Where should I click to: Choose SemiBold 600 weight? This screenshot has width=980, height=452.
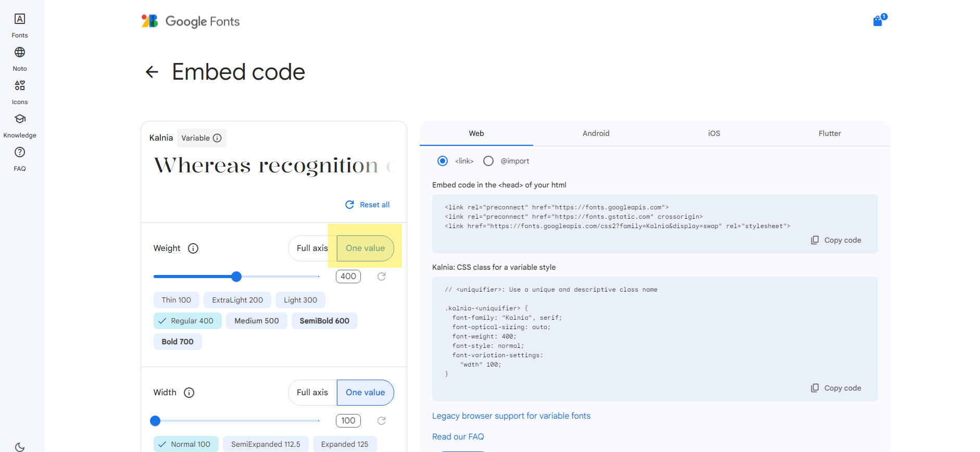coord(324,321)
